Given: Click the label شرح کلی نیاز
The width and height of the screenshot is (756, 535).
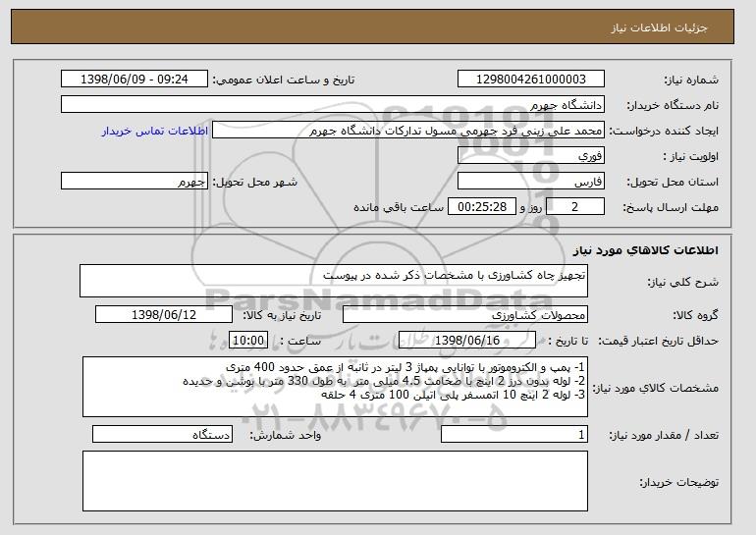Looking at the screenshot, I should pos(682,282).
